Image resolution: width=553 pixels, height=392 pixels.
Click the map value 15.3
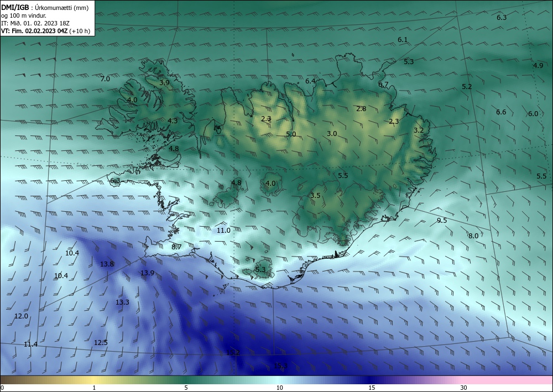tap(281, 366)
